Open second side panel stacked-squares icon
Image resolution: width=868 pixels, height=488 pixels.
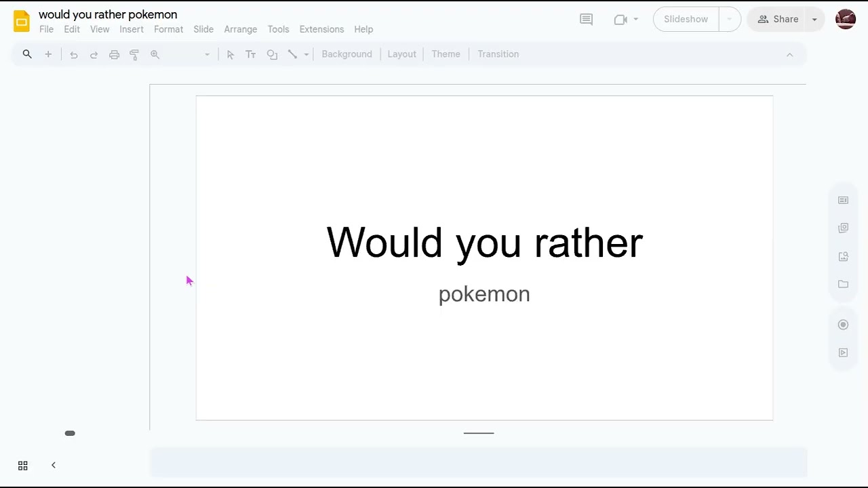(843, 228)
